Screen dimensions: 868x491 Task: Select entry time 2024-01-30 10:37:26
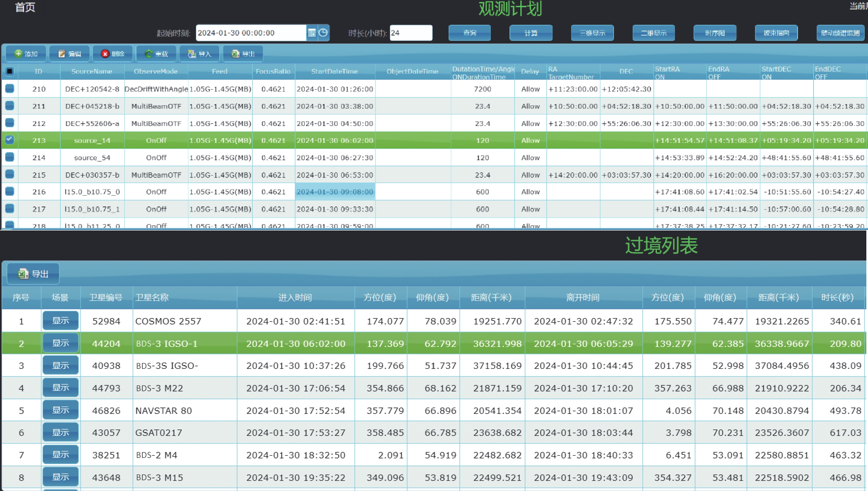click(x=296, y=366)
